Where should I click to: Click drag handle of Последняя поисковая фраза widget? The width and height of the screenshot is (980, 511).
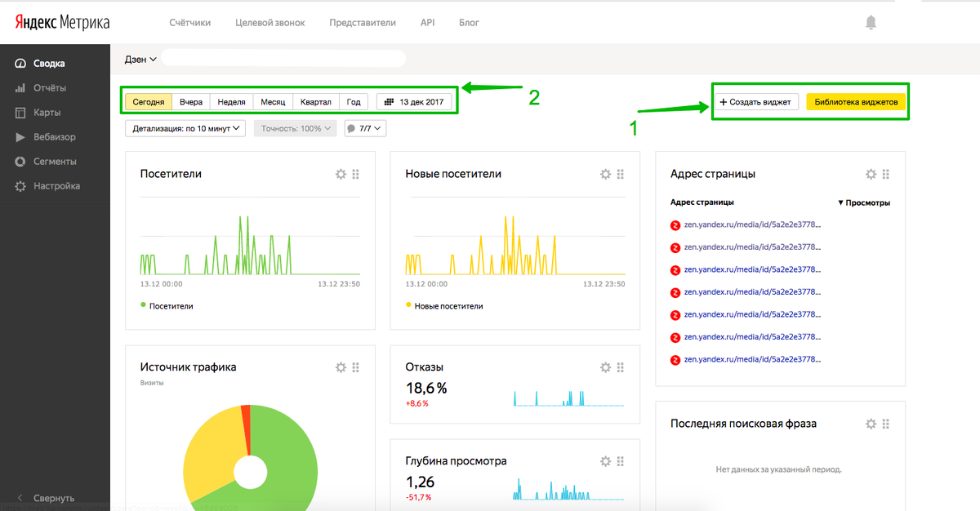886,424
